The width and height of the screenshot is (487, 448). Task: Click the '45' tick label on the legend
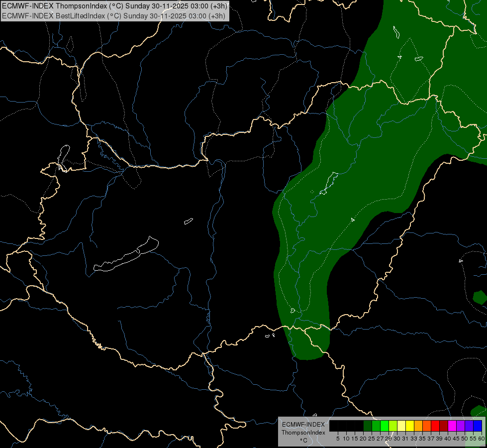tap(456, 439)
